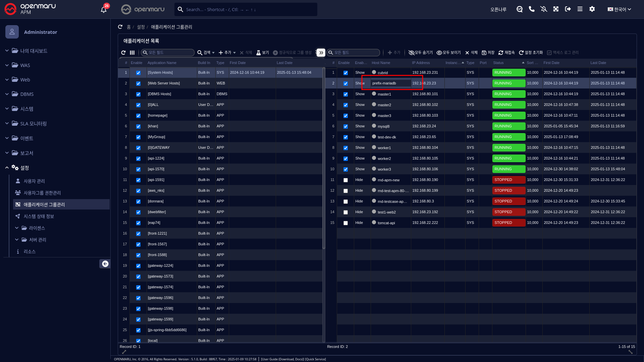Open the 한국어 language dropdown
The height and width of the screenshot is (362, 644).
coord(619,9)
